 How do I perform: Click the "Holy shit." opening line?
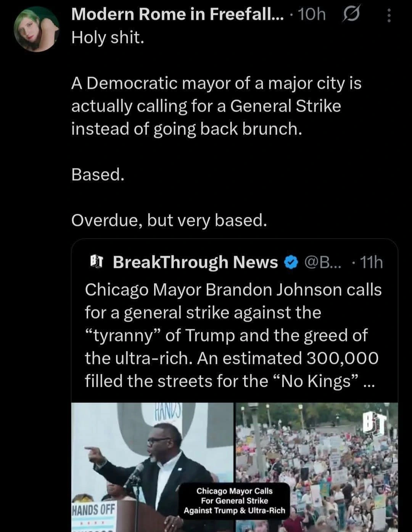108,37
